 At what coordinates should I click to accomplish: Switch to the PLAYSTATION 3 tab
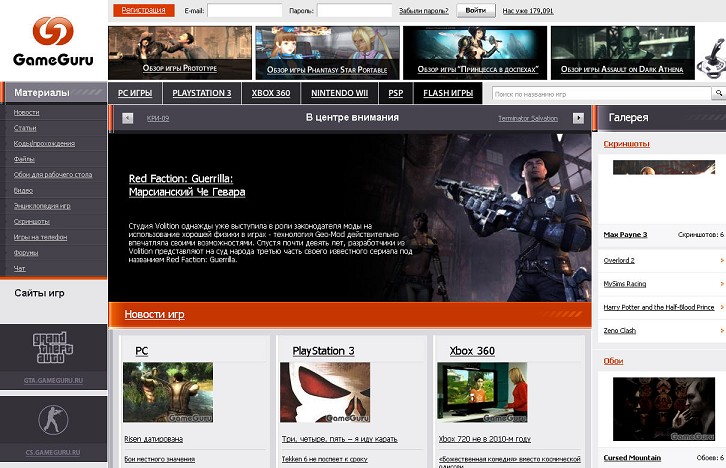click(x=202, y=93)
